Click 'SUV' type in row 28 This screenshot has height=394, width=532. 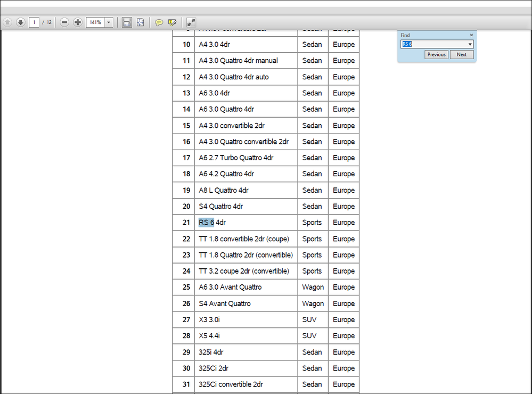pyautogui.click(x=309, y=335)
